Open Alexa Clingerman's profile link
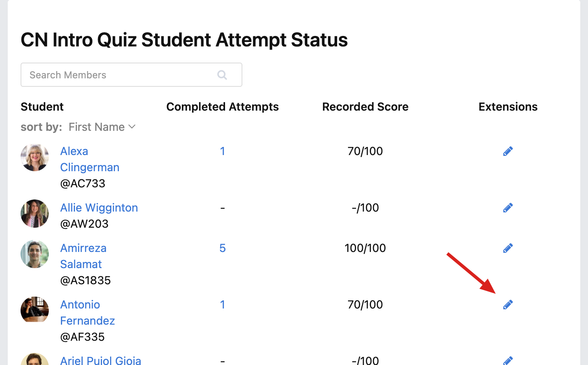 90,159
